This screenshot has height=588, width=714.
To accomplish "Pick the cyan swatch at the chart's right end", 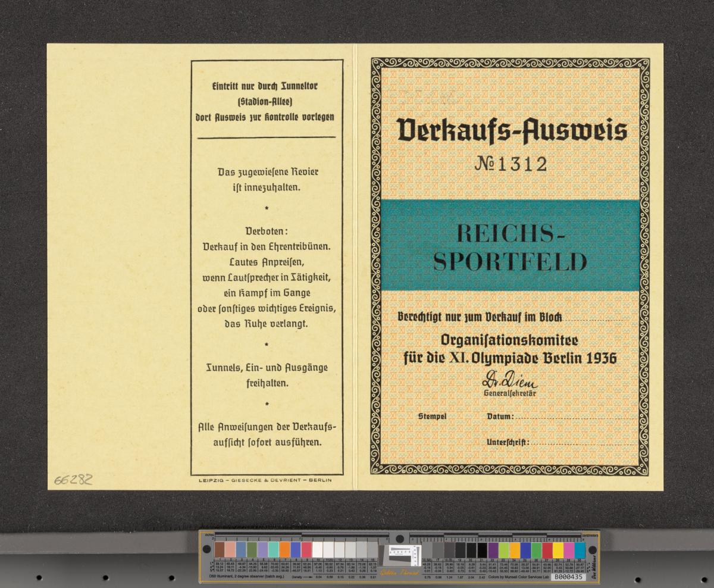I will coord(580,549).
